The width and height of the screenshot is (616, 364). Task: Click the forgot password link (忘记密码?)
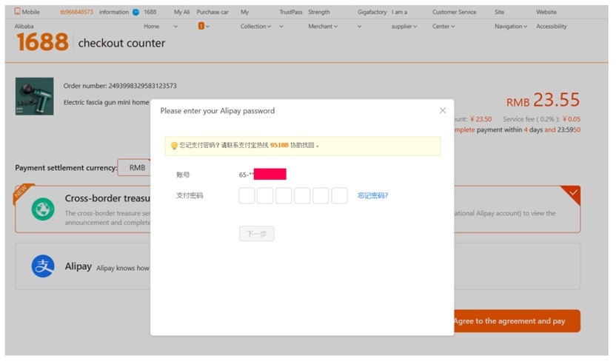tap(372, 195)
